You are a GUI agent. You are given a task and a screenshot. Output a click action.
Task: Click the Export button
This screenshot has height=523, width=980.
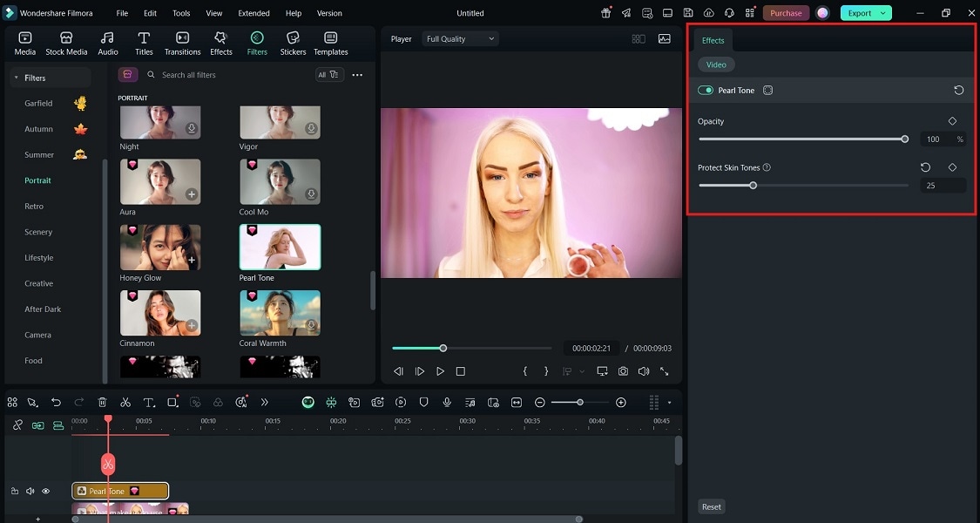click(x=860, y=13)
